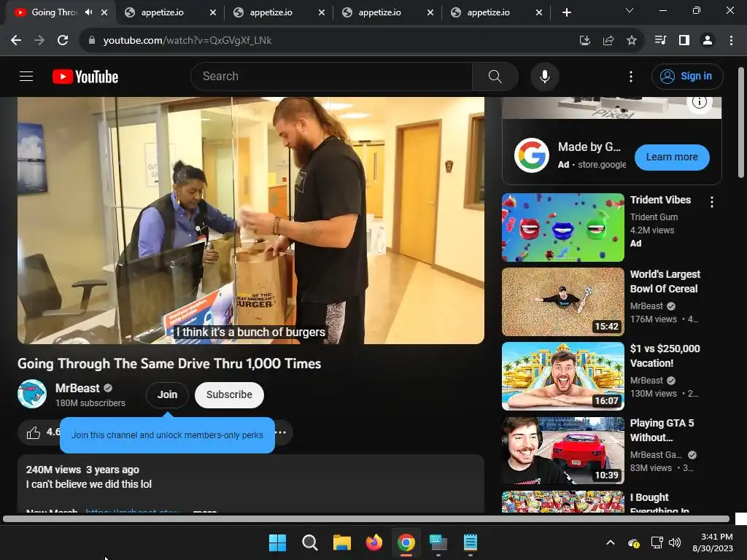Switch to the Going Through YouTube tab
The height and width of the screenshot is (560, 747).
[x=53, y=12]
